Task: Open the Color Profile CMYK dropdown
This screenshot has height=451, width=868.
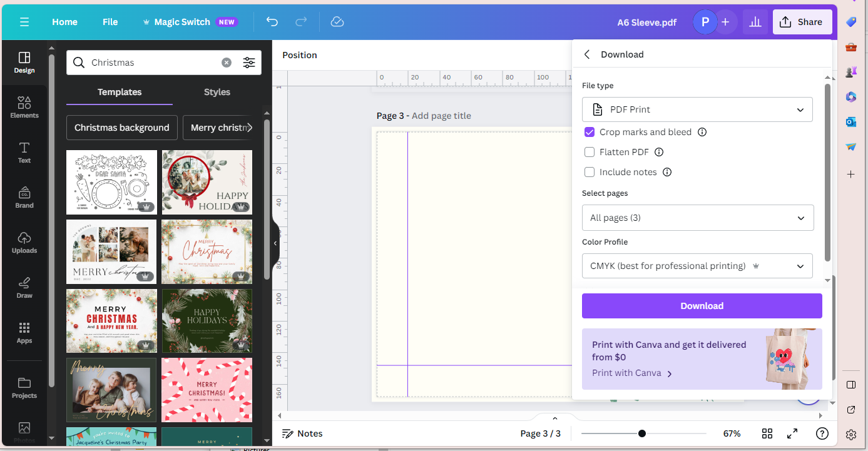Action: tap(697, 266)
